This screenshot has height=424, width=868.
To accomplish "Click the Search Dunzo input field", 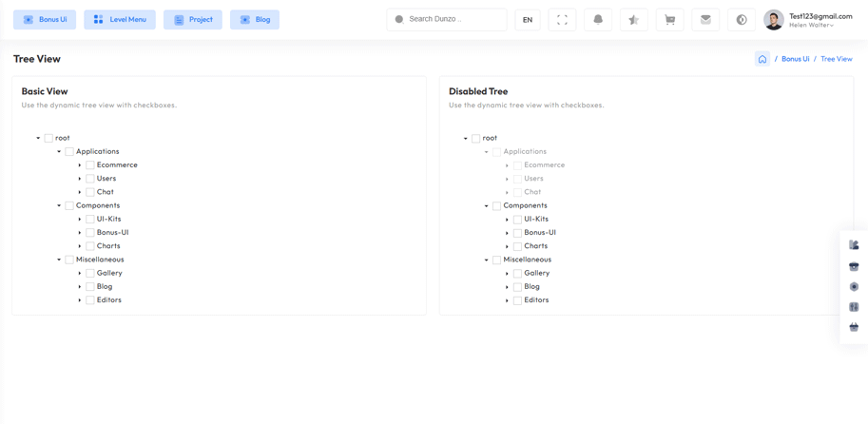I will (452, 19).
